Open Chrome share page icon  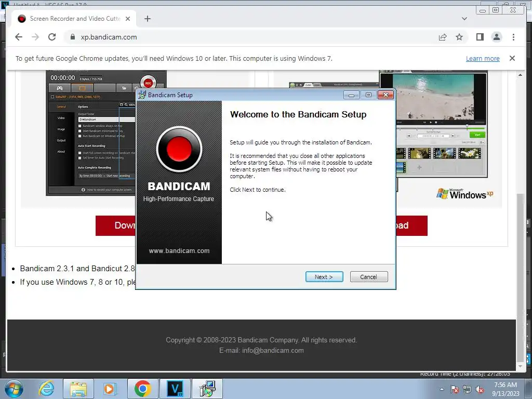[443, 37]
